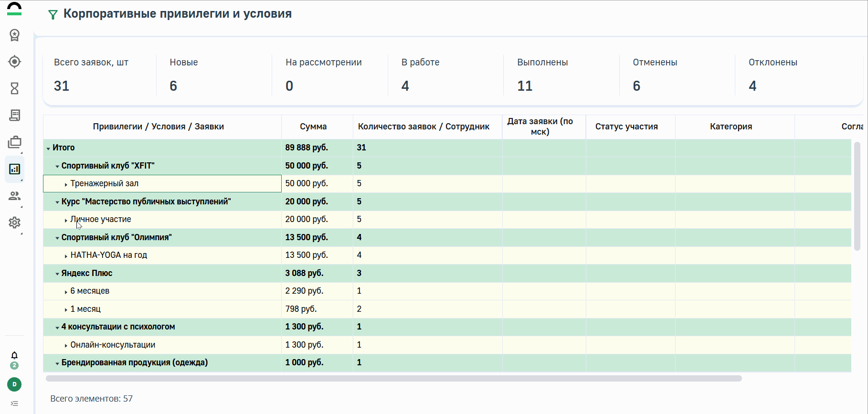Click the green filter funnel icon

point(53,15)
